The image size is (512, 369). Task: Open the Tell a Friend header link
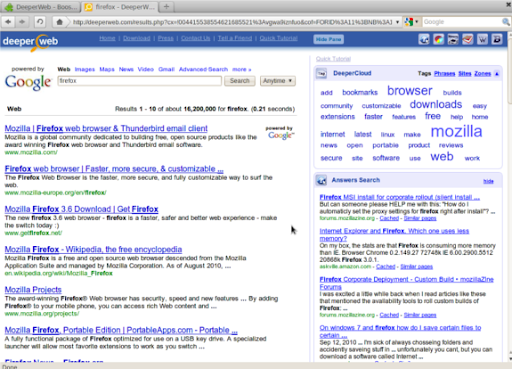[235, 38]
